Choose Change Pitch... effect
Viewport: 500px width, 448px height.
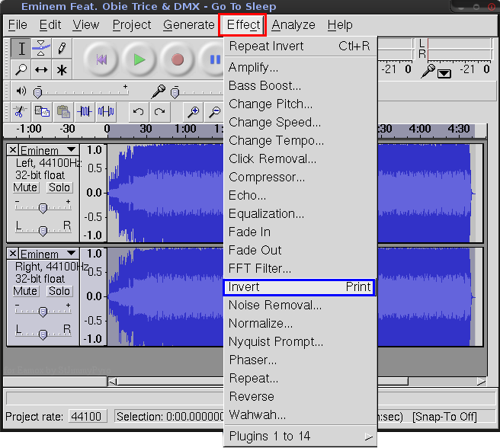[300, 104]
